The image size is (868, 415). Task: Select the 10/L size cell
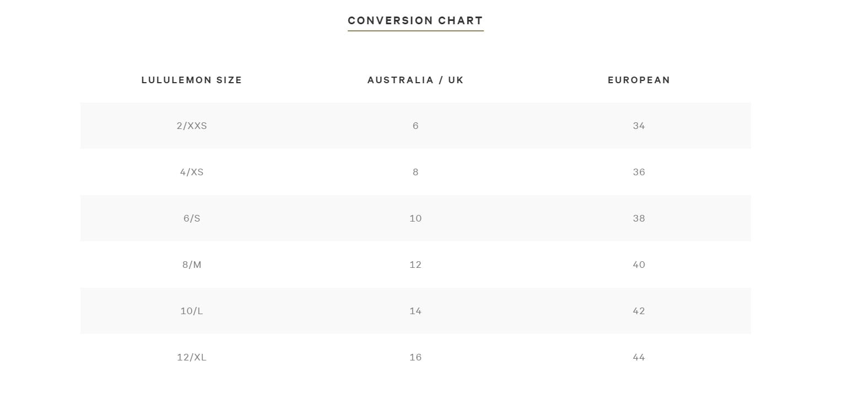coord(192,311)
